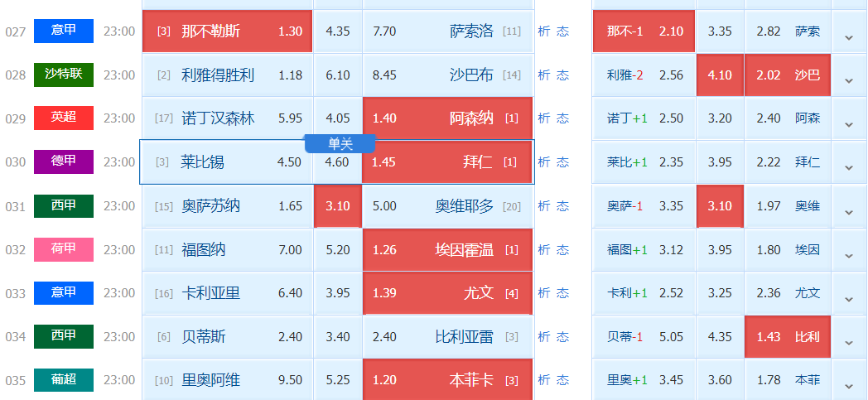Screen dimensions: 868x400
Task: Expand match 029 details chevron
Action: point(849,123)
